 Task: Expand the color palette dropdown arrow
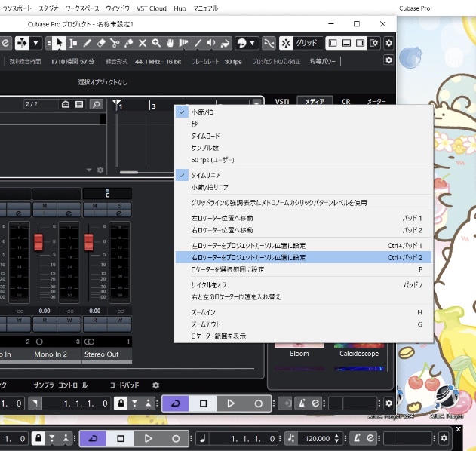pos(251,43)
